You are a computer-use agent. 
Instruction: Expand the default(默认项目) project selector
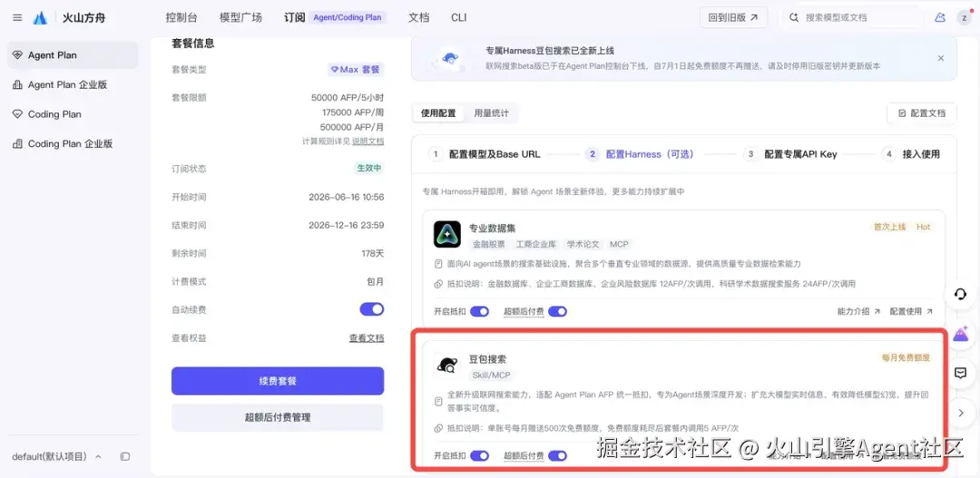tap(57, 457)
